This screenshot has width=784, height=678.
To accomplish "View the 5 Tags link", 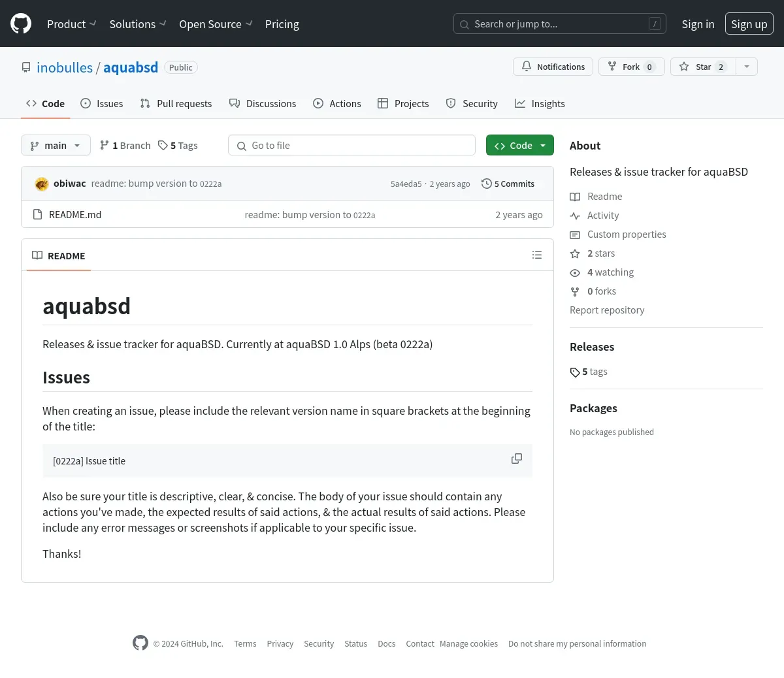I will (178, 146).
